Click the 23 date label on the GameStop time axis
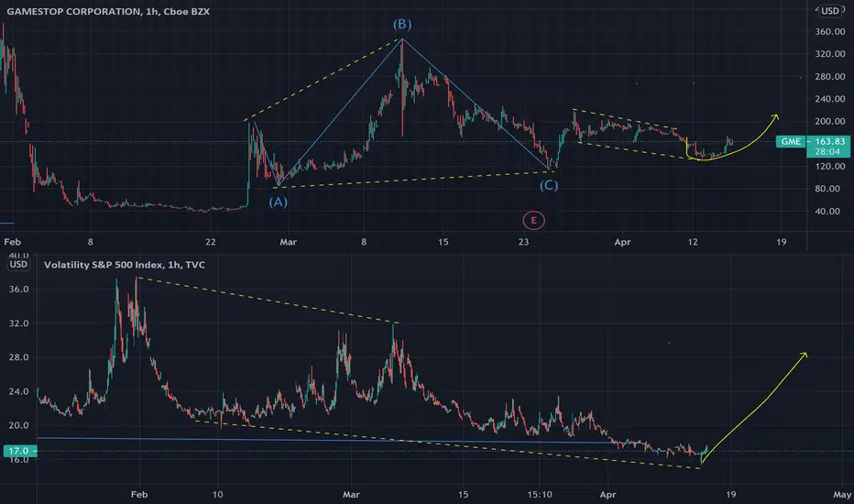Viewport: 854px width, 504px height. pos(523,242)
